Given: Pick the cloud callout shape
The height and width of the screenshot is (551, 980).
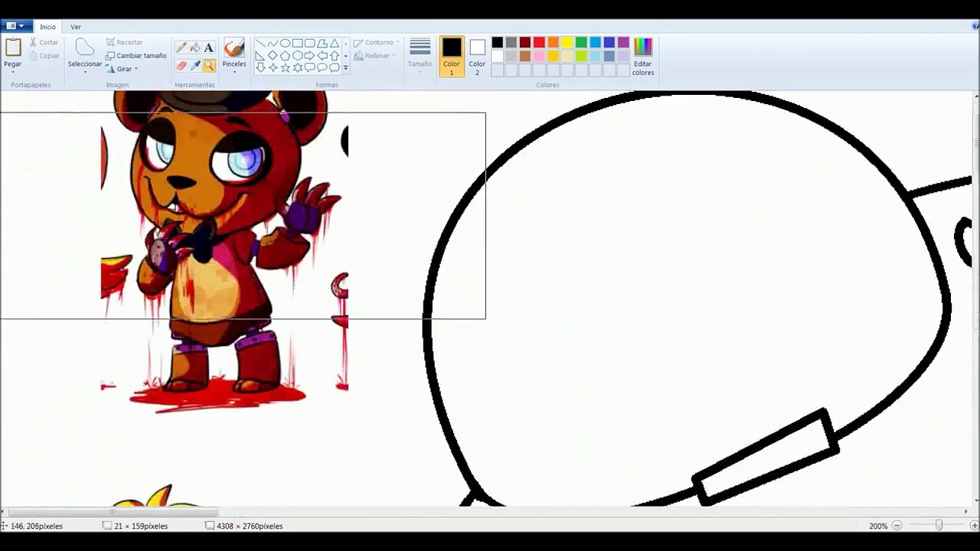Looking at the screenshot, I should pos(334,67).
